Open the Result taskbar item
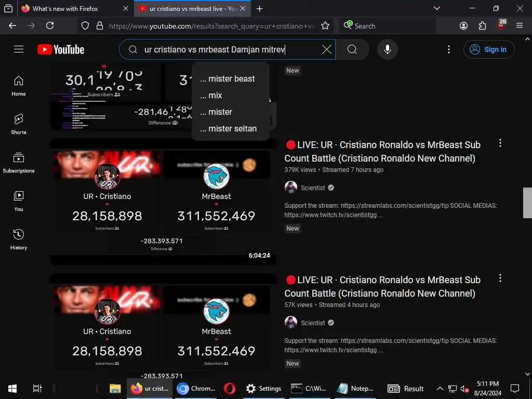This screenshot has height=399, width=532. (x=405, y=389)
